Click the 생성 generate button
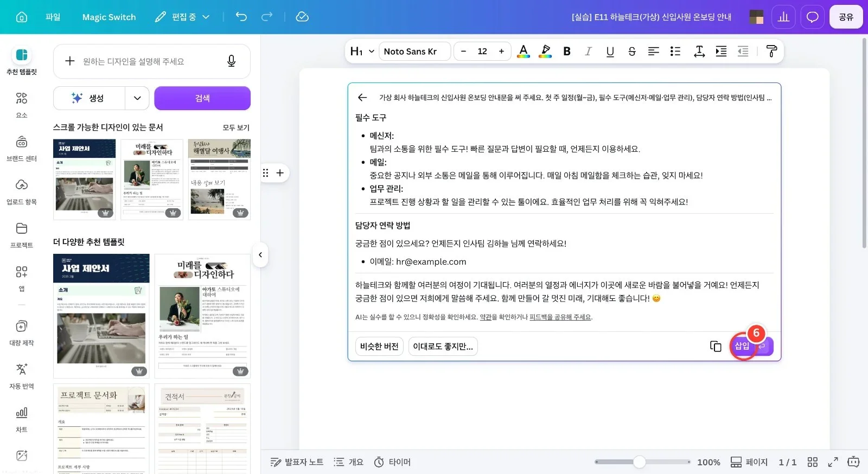868x474 pixels. 89,98
